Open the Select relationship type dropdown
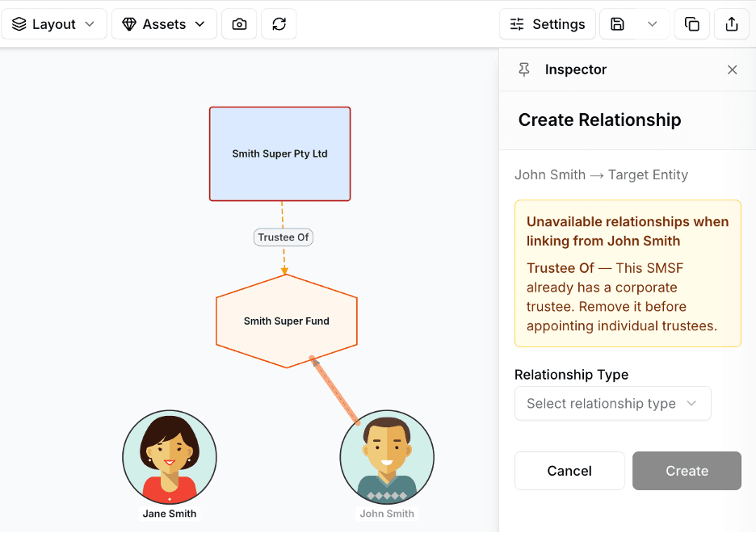This screenshot has width=756, height=533. [612, 404]
